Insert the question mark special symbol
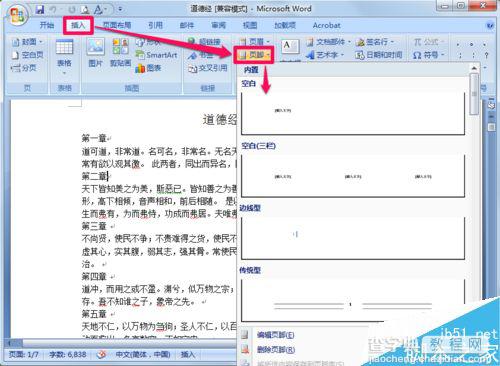 pos(487,55)
